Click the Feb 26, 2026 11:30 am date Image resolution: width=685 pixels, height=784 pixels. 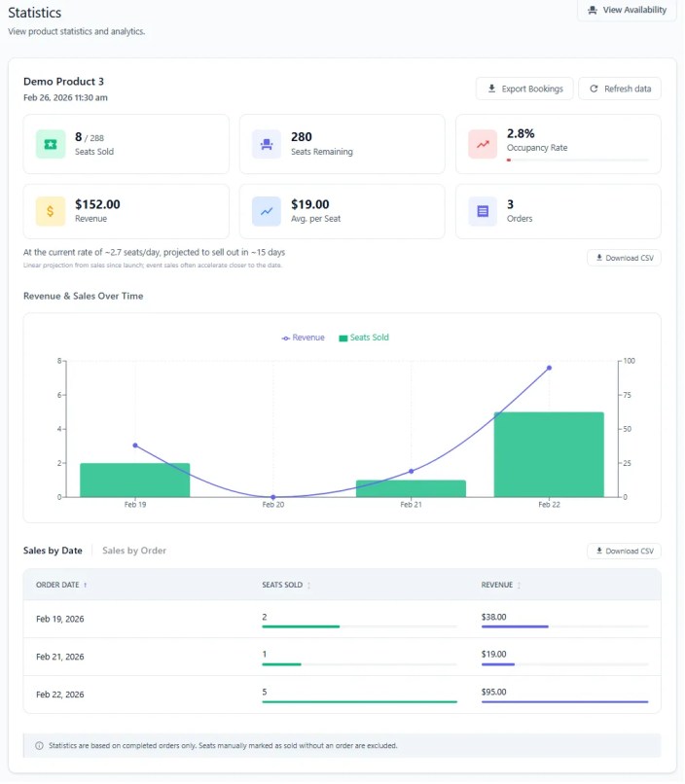tap(65, 97)
